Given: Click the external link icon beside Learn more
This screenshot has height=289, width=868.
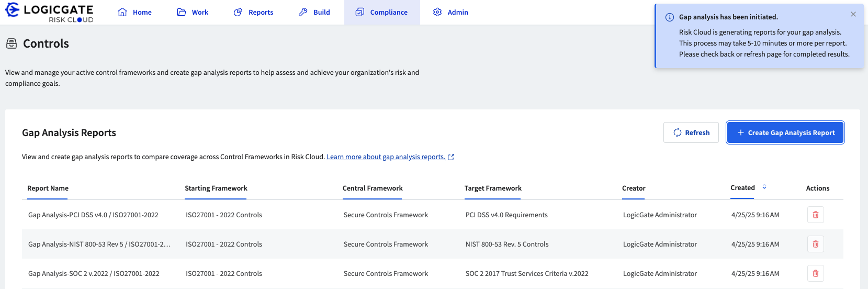Looking at the screenshot, I should (x=451, y=157).
